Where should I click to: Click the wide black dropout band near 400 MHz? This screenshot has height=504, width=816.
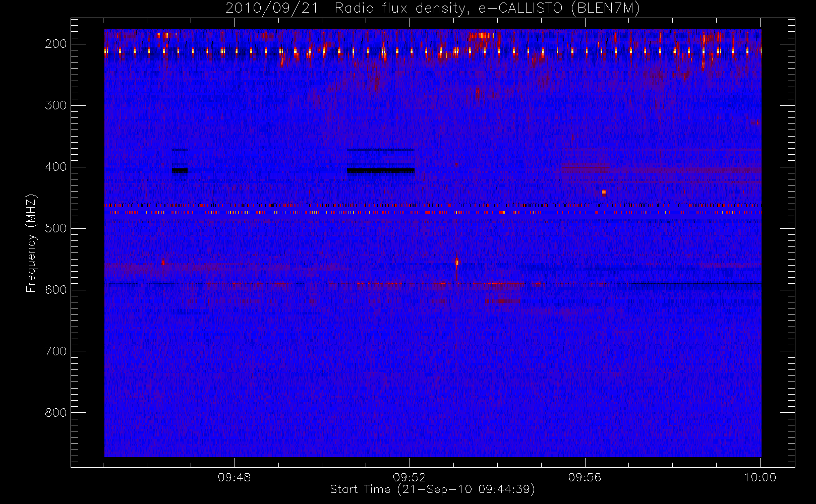[x=381, y=171]
